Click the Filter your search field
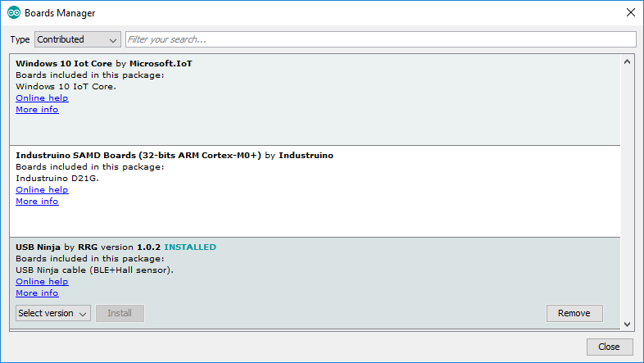 381,39
